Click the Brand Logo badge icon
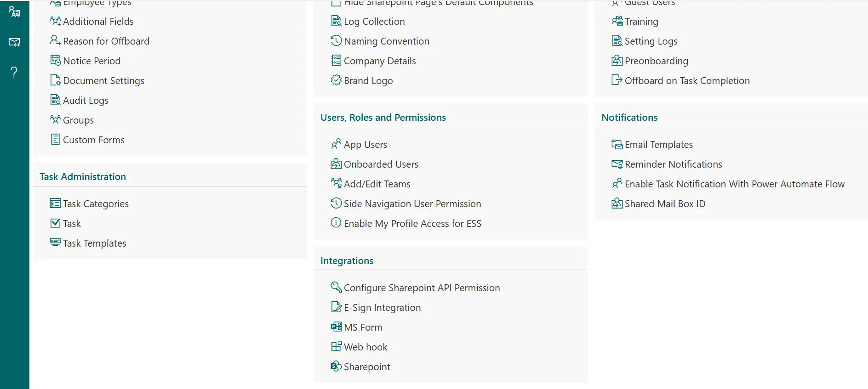Image resolution: width=868 pixels, height=389 pixels. point(336,80)
